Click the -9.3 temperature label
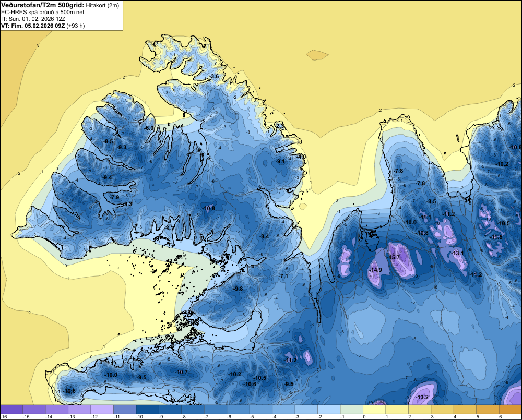Image resolution: width=522 pixels, height=420 pixels. click(122, 148)
